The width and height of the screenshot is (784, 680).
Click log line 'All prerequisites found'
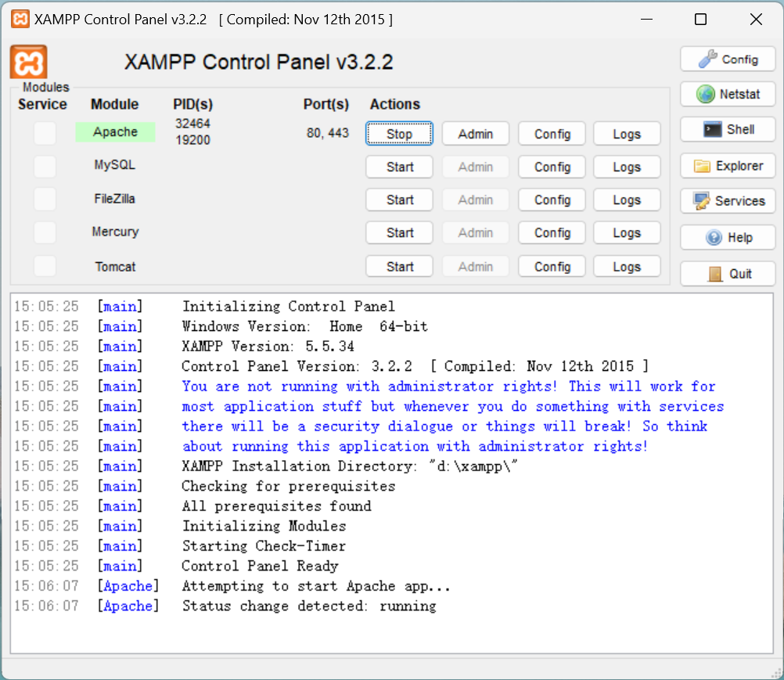coord(276,506)
